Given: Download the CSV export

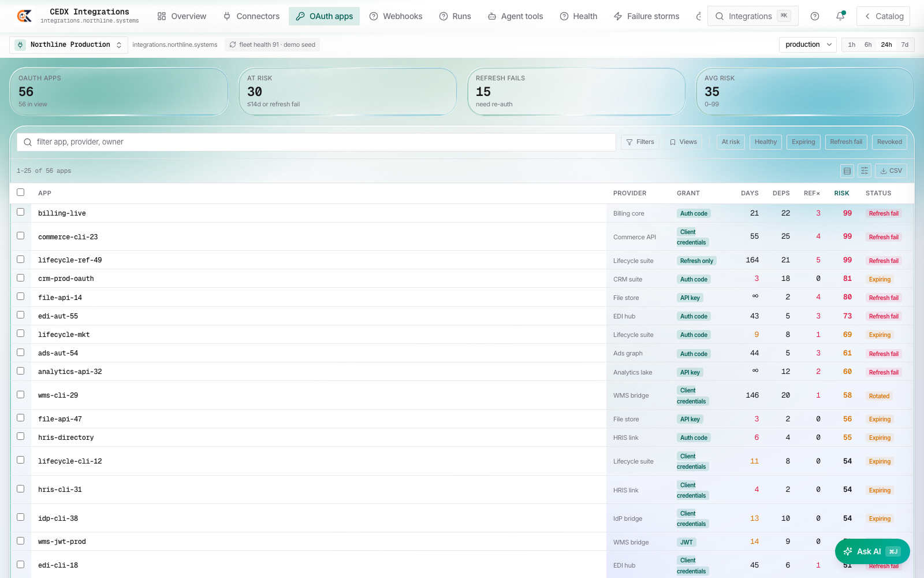Looking at the screenshot, I should (x=891, y=171).
